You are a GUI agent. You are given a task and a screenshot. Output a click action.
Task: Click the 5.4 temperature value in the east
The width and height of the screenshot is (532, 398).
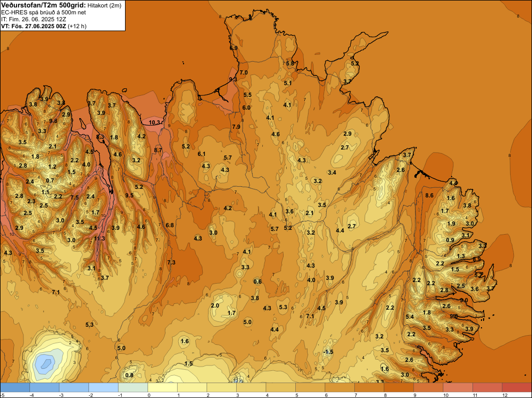[x=410, y=317]
